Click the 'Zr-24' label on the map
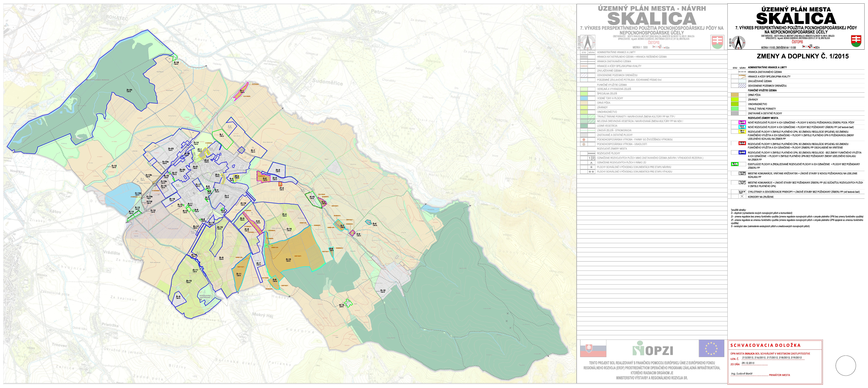This screenshot has width=868, height=388. (x=129, y=90)
